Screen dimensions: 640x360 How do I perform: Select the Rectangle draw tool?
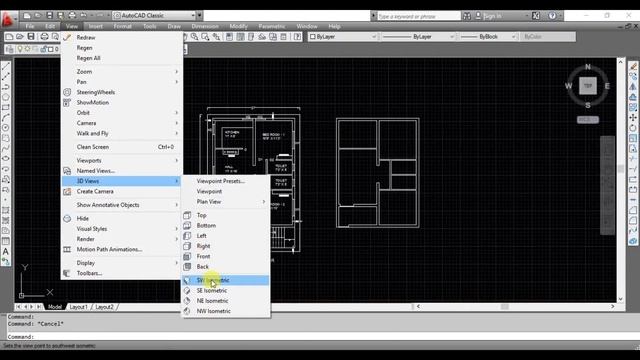click(x=6, y=107)
